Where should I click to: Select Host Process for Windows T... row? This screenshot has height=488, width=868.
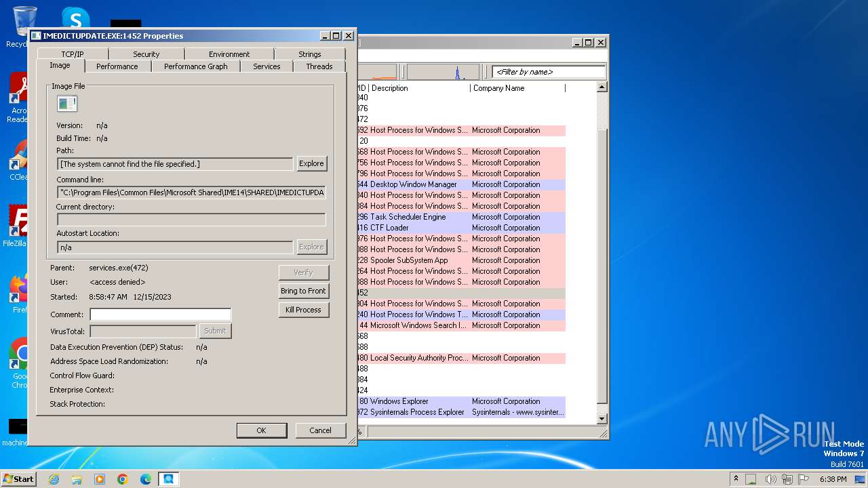tap(461, 314)
